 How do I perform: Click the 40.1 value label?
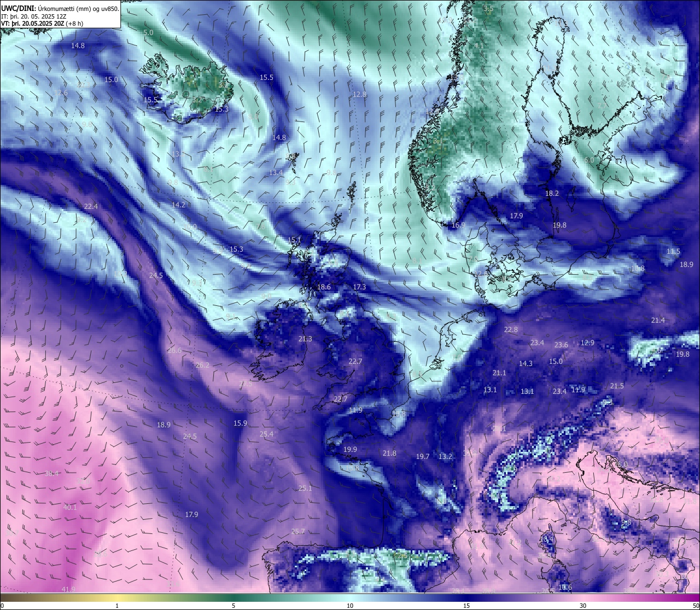click(70, 508)
